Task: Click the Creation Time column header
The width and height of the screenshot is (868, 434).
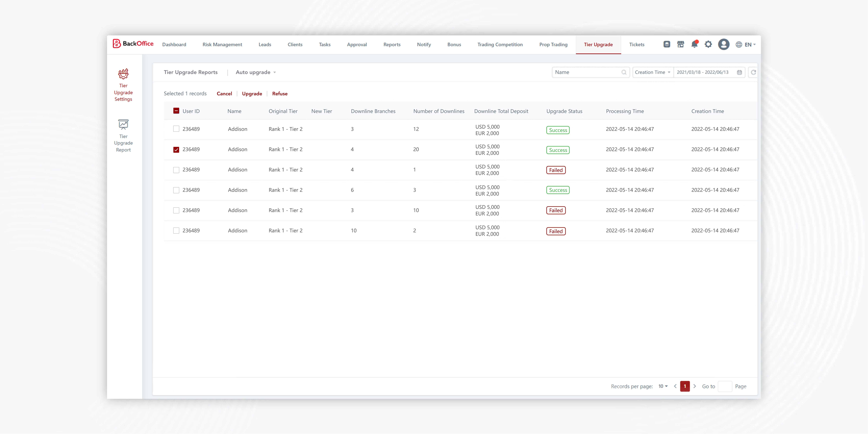Action: click(x=708, y=111)
